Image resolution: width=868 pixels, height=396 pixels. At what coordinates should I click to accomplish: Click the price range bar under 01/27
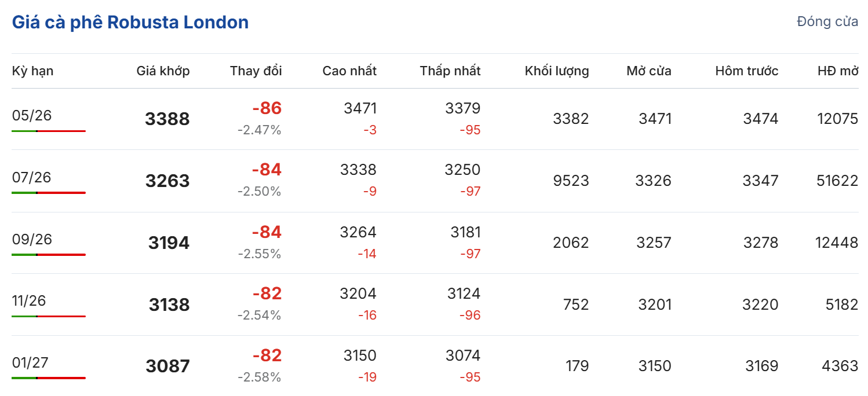49,378
